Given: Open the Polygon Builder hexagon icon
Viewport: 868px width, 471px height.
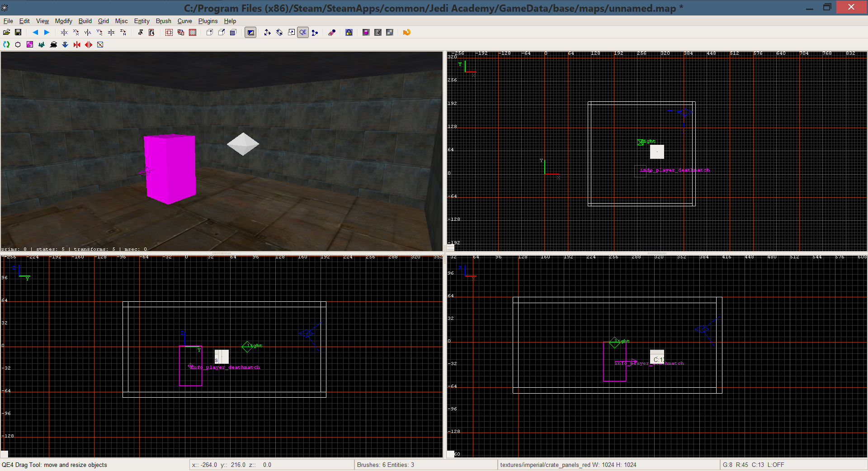Looking at the screenshot, I should [18, 44].
